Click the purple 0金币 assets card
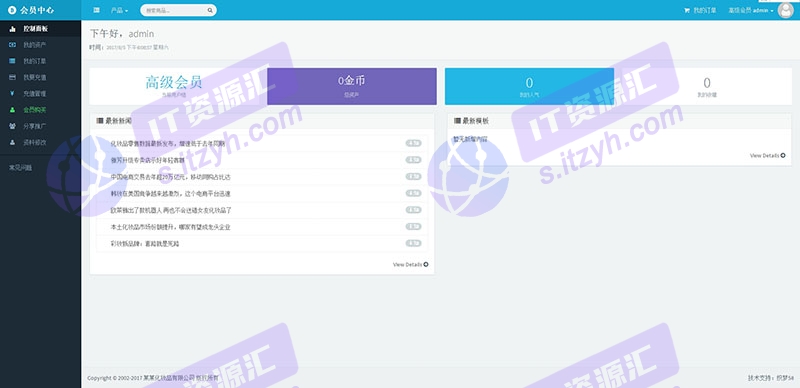The image size is (800, 388). coord(352,86)
